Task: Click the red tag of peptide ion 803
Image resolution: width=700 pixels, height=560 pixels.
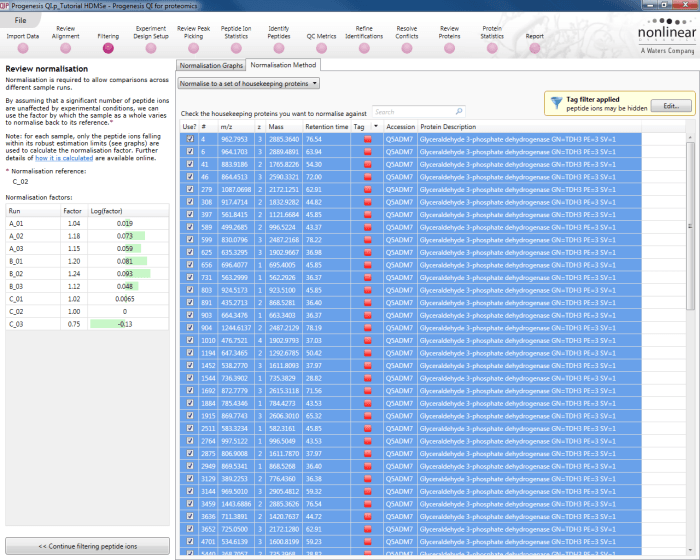Action: click(x=367, y=290)
